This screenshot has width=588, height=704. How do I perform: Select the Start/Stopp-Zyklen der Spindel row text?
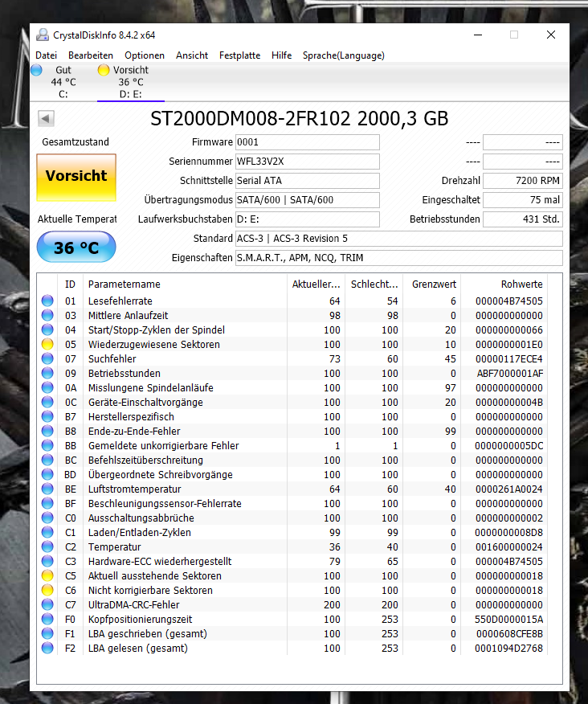coord(156,330)
